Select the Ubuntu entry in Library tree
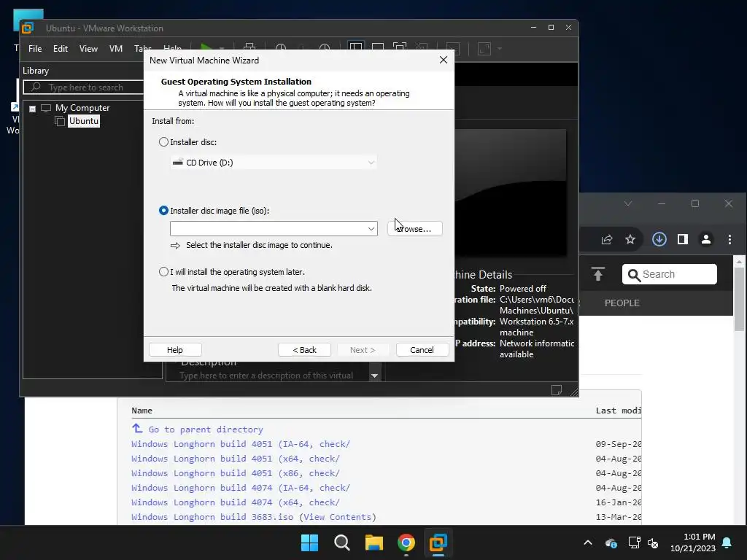 coord(84,121)
